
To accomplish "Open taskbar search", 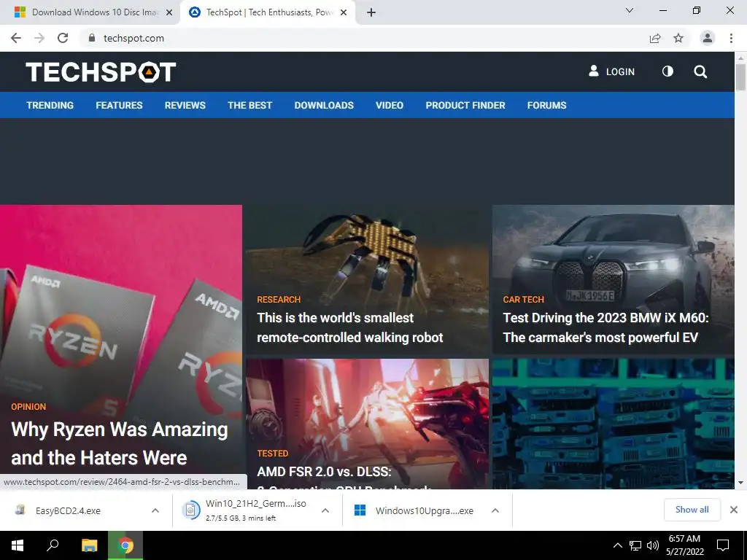I will 53,545.
